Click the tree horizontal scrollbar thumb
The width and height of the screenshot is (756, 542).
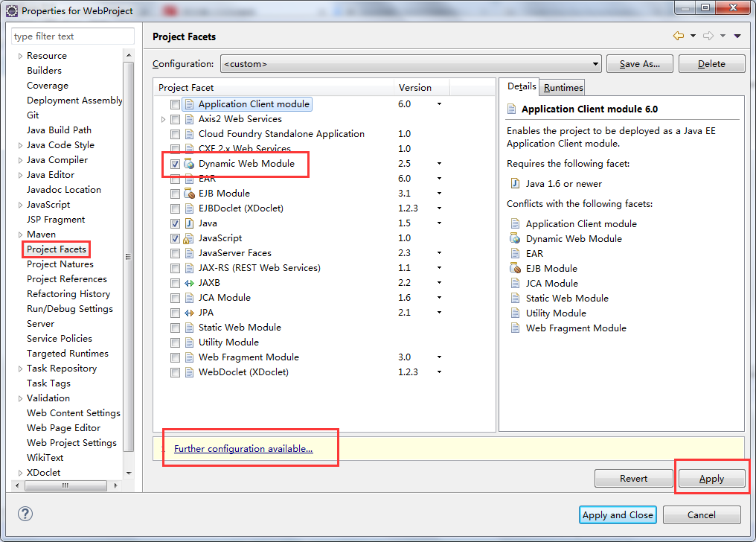pos(65,485)
